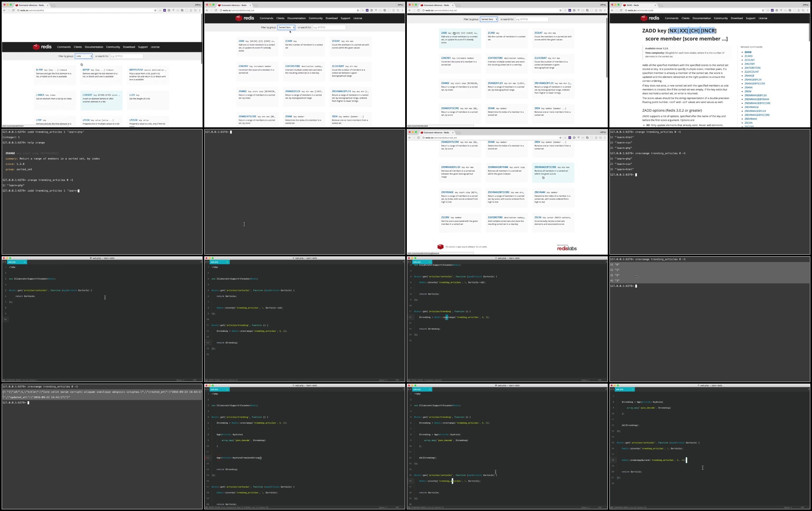Open the LLEN command card
The width and height of the screenshot is (812, 511).
tap(148, 100)
